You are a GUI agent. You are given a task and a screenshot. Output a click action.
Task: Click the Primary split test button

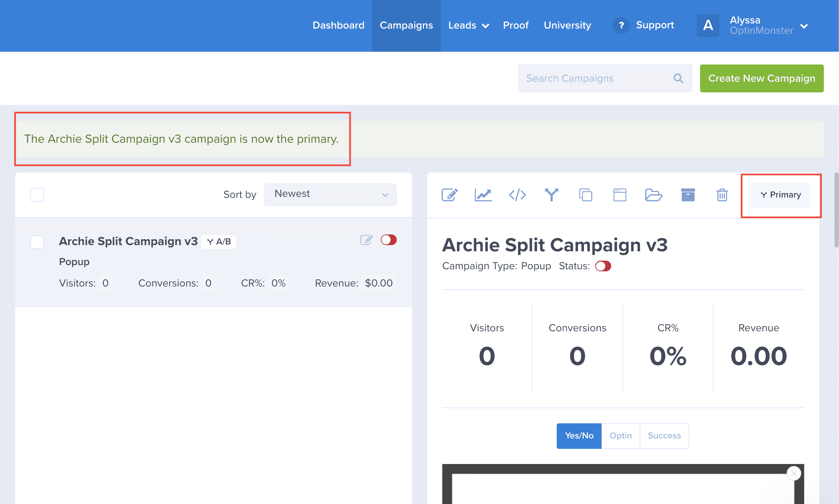pyautogui.click(x=780, y=195)
